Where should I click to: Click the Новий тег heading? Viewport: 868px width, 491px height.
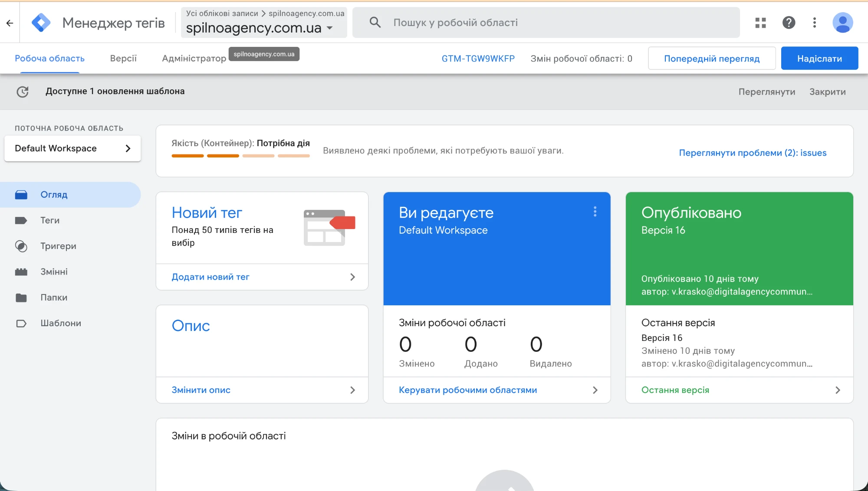pyautogui.click(x=207, y=213)
